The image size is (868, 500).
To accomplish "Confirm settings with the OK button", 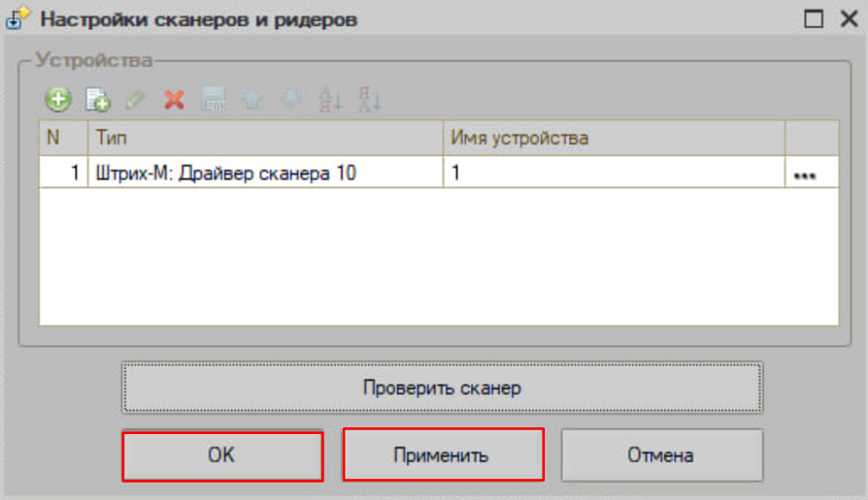I will (x=222, y=455).
